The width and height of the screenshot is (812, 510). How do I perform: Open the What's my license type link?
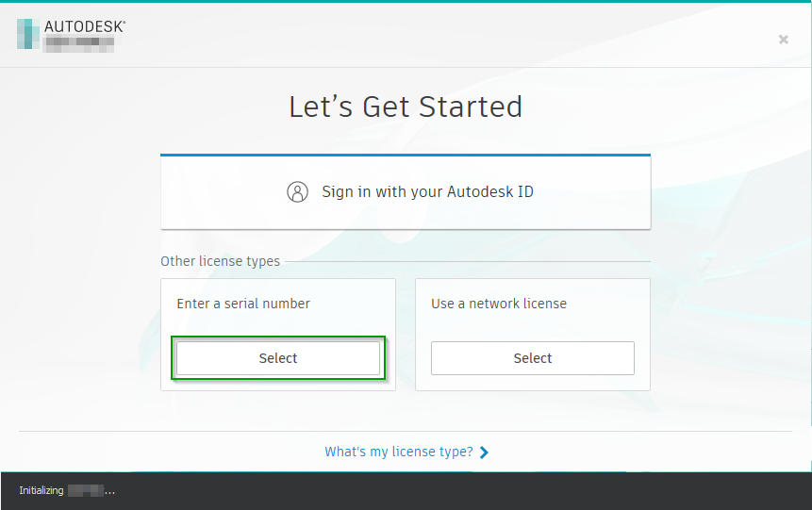click(x=398, y=452)
